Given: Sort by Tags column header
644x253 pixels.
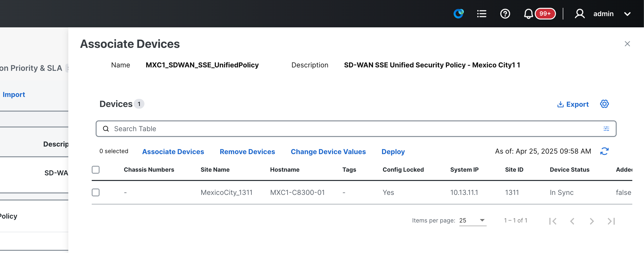Looking at the screenshot, I should point(349,169).
